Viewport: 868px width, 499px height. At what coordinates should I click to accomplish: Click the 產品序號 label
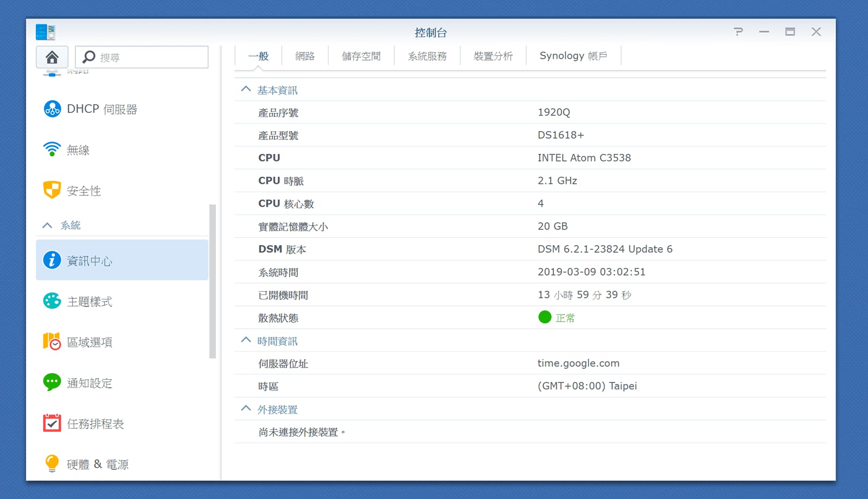[x=278, y=113]
